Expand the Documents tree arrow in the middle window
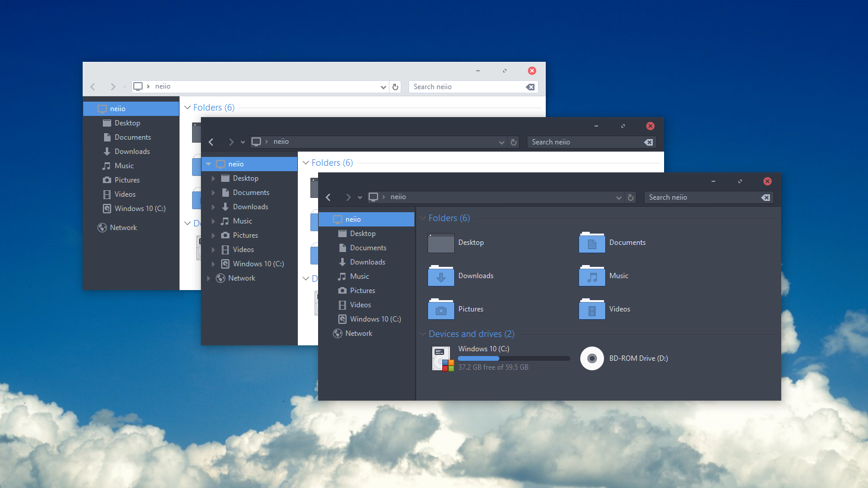Screen dimensions: 868x488 click(213, 193)
